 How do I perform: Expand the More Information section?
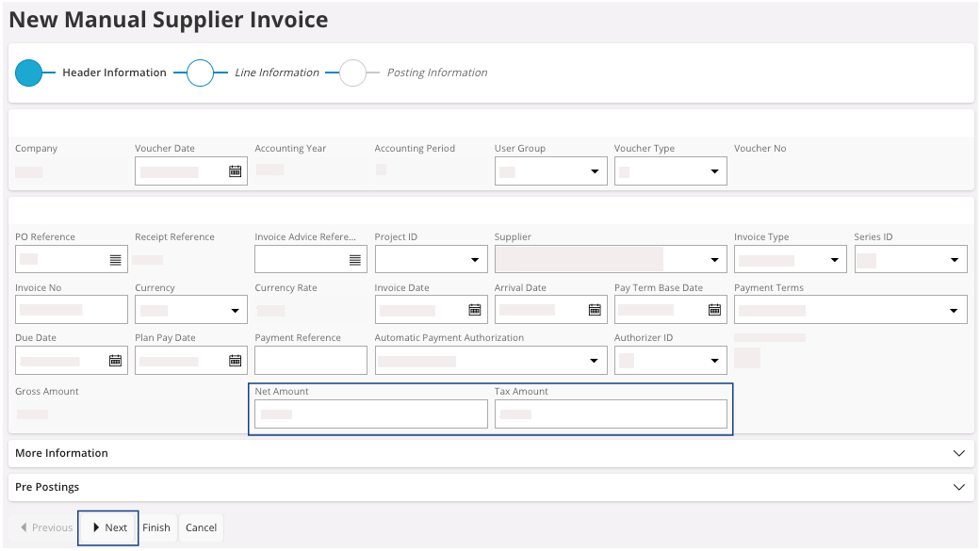(x=959, y=453)
